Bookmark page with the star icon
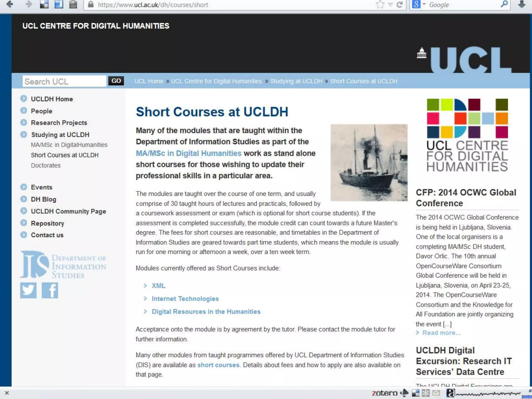532x399 pixels. pos(380,4)
